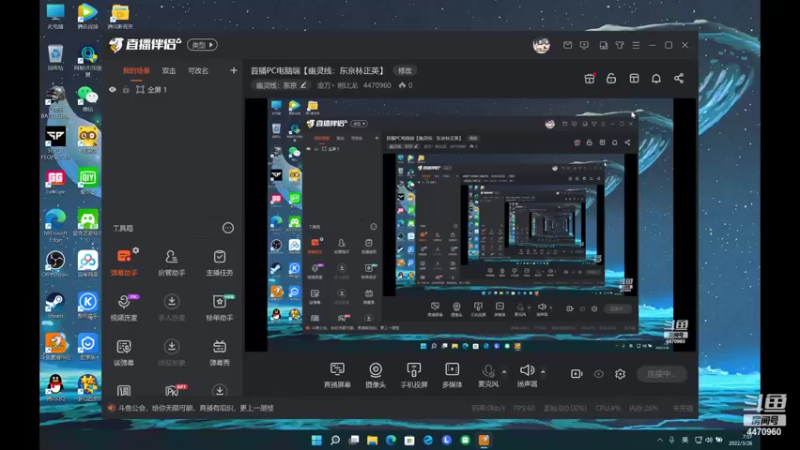Viewport: 800px width, 450px height.
Task: Download the 多人连麦 tool
Action: 171,307
